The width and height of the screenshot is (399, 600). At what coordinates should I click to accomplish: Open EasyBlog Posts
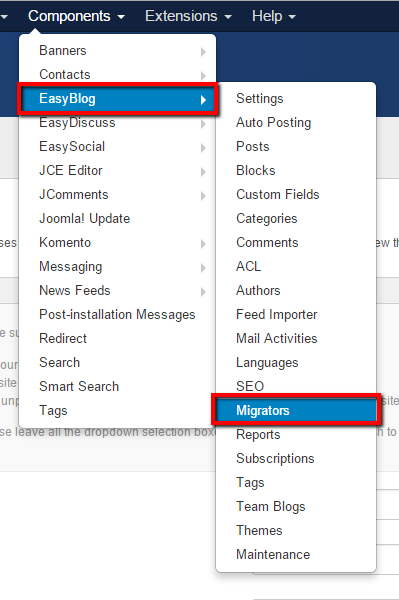coord(296,147)
